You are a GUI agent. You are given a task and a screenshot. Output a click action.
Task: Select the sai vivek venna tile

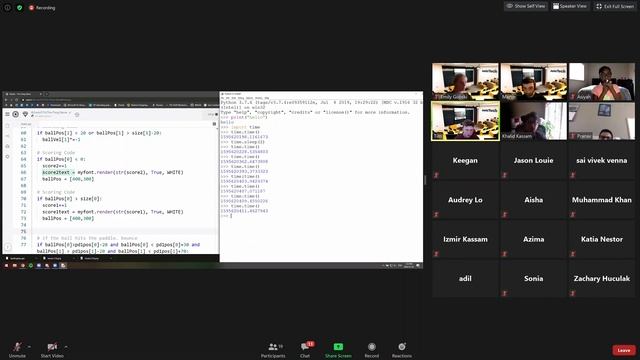[x=602, y=160]
